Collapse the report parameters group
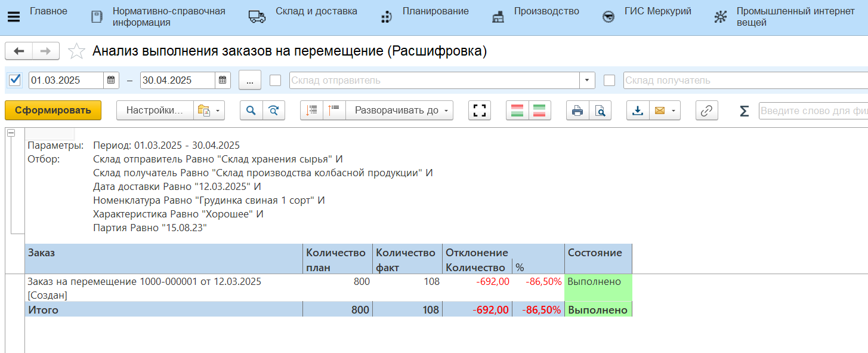The image size is (868, 353). pyautogui.click(x=11, y=134)
